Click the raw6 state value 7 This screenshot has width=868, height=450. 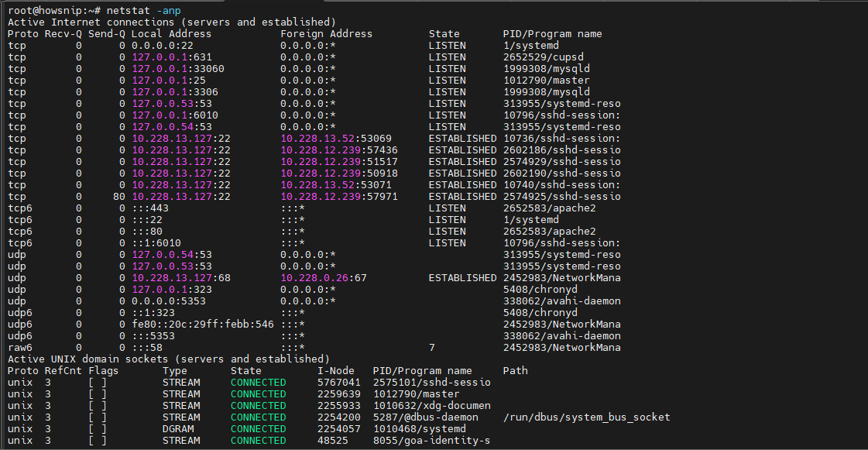[432, 348]
